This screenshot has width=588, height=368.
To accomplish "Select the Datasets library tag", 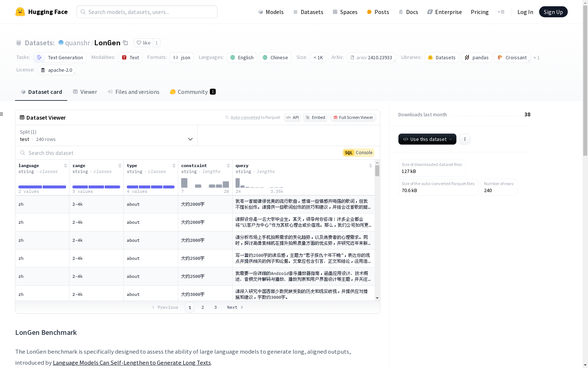I will point(442,57).
